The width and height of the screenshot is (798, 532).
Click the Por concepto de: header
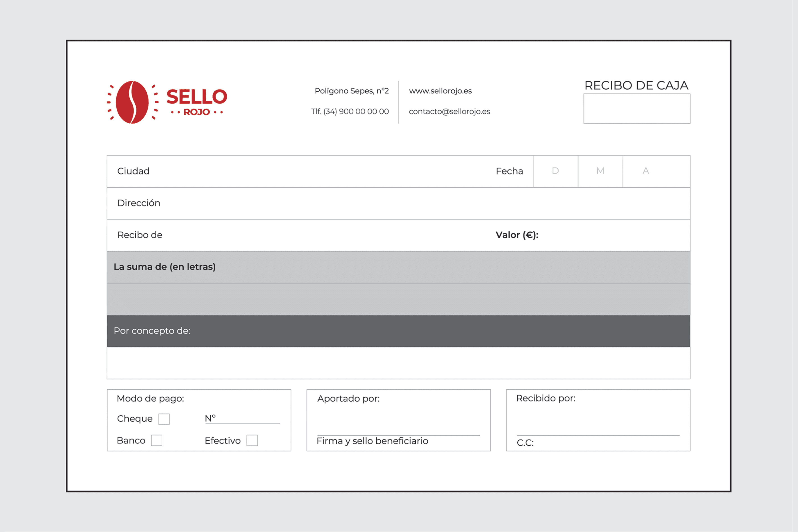click(398, 331)
